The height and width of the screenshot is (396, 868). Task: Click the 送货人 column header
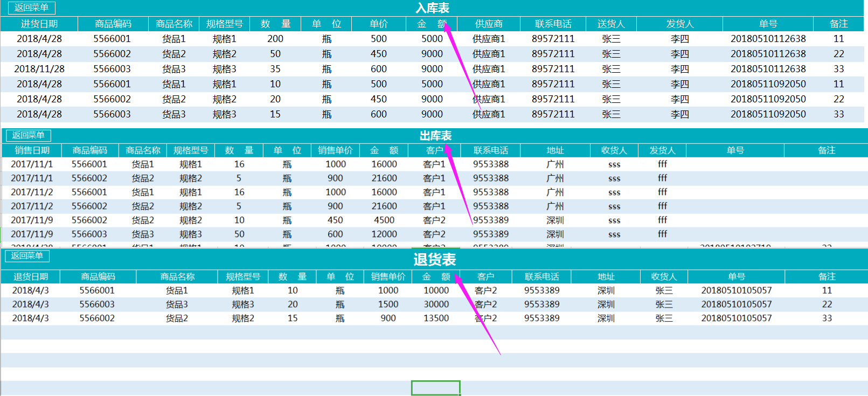coord(611,24)
